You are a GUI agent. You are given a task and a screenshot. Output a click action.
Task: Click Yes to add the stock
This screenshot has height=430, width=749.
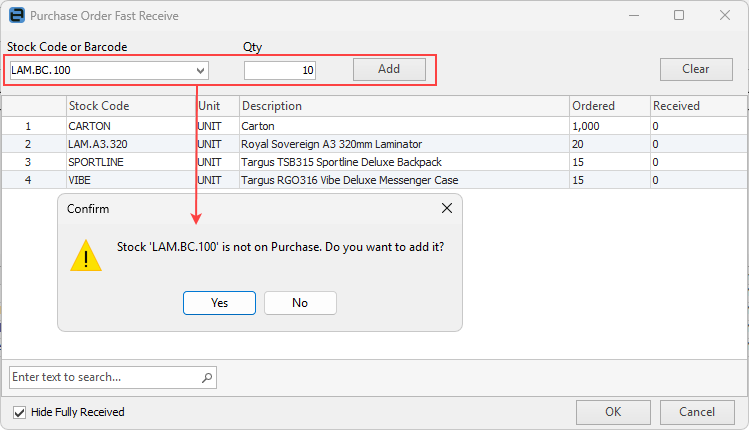219,303
